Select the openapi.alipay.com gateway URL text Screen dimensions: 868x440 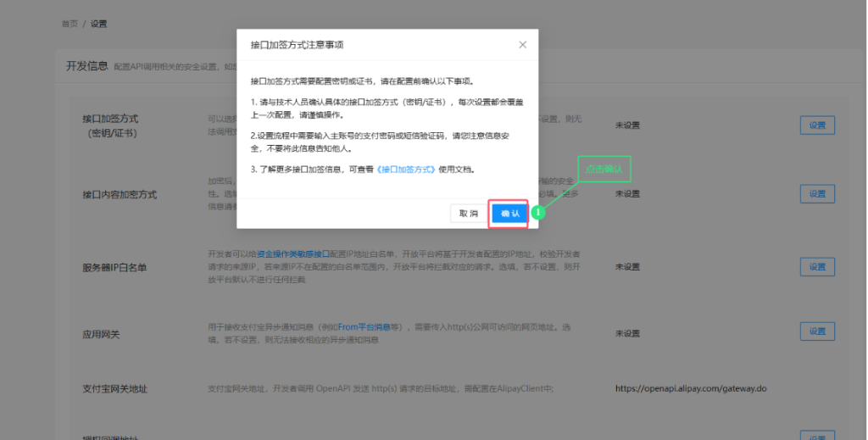pos(691,388)
